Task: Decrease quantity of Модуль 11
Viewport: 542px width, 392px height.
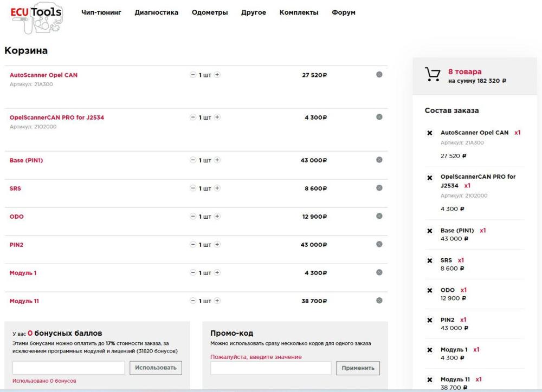Action: point(193,301)
